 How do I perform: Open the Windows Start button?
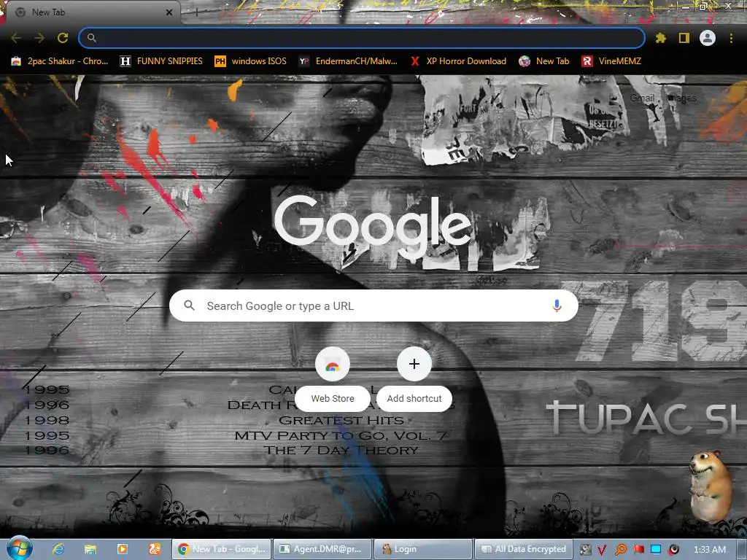tap(20, 548)
